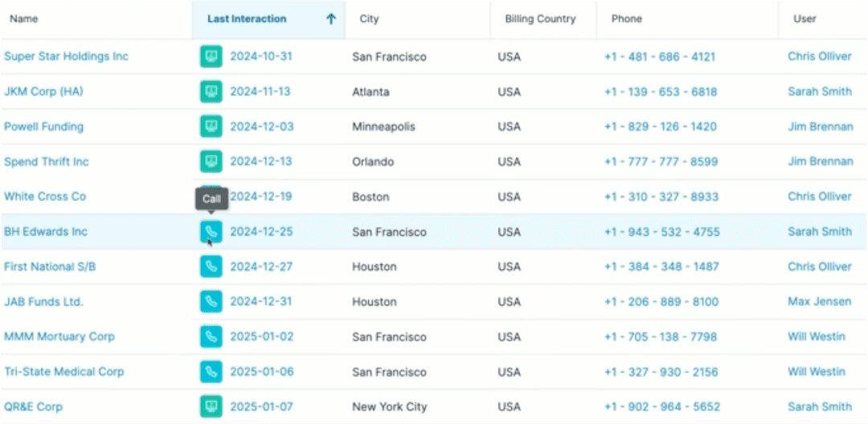Click the meeting icon in the QR&E Corp row

point(211,407)
